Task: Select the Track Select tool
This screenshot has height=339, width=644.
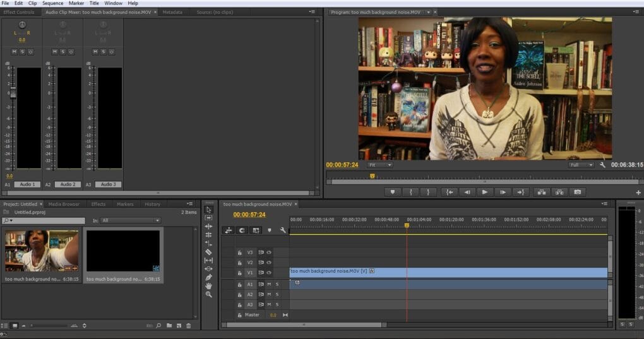Action: point(208,218)
